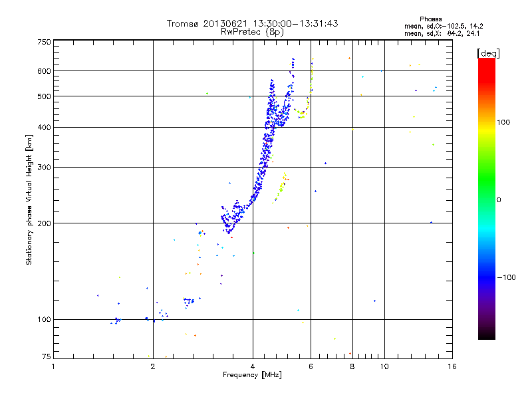Click the "mean, sd,O:-102.5, 14.2" statistic
This screenshot has width=532, height=399.
tap(444, 27)
